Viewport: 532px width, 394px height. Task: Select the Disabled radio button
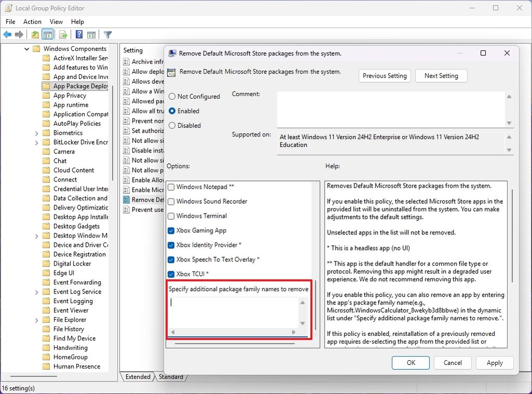(172, 126)
